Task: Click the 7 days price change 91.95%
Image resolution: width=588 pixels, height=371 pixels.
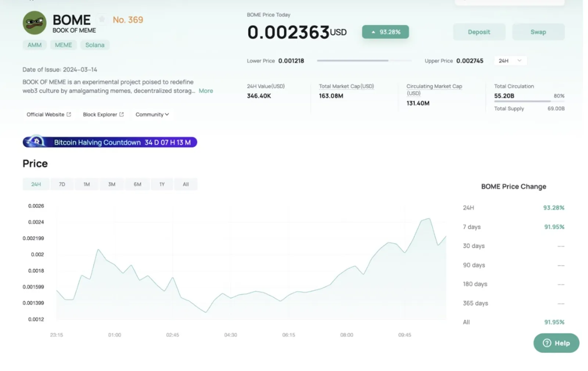Action: pos(554,227)
